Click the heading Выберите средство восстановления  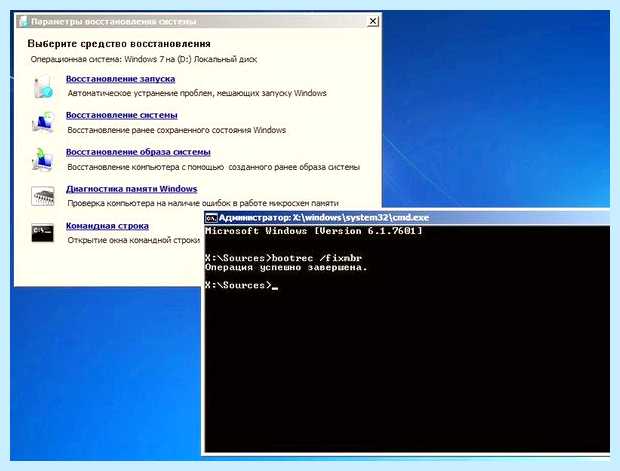[x=119, y=44]
